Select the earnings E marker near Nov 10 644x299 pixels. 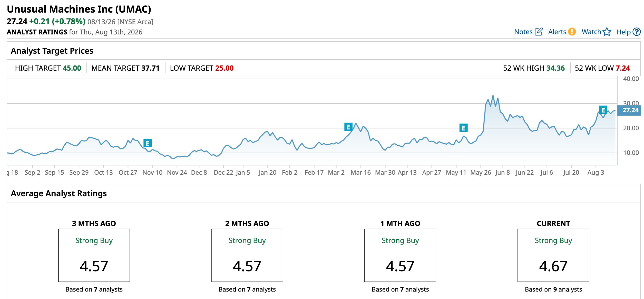click(x=148, y=143)
